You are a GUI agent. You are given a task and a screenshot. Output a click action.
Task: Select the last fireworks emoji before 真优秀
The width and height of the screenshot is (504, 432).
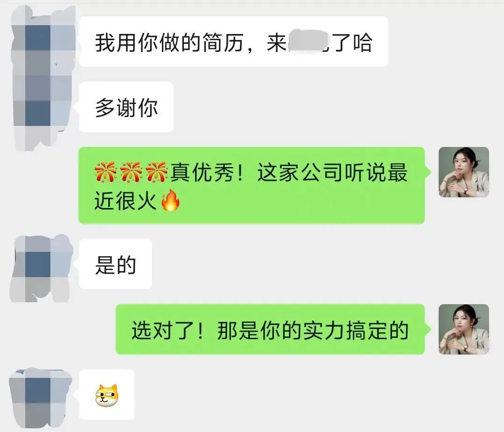[156, 172]
